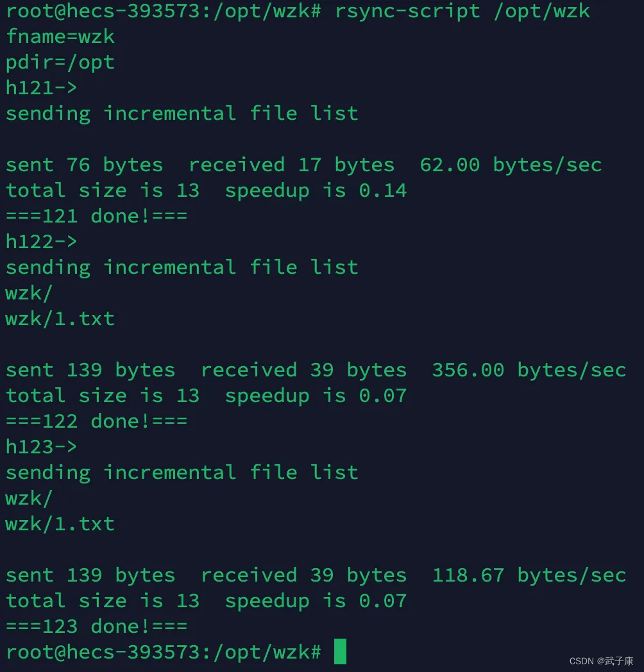Click the h123-> host marker

click(41, 447)
